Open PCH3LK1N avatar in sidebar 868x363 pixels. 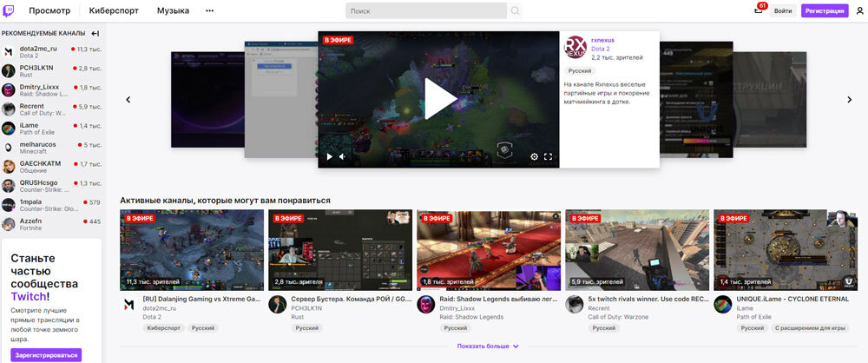(9, 71)
